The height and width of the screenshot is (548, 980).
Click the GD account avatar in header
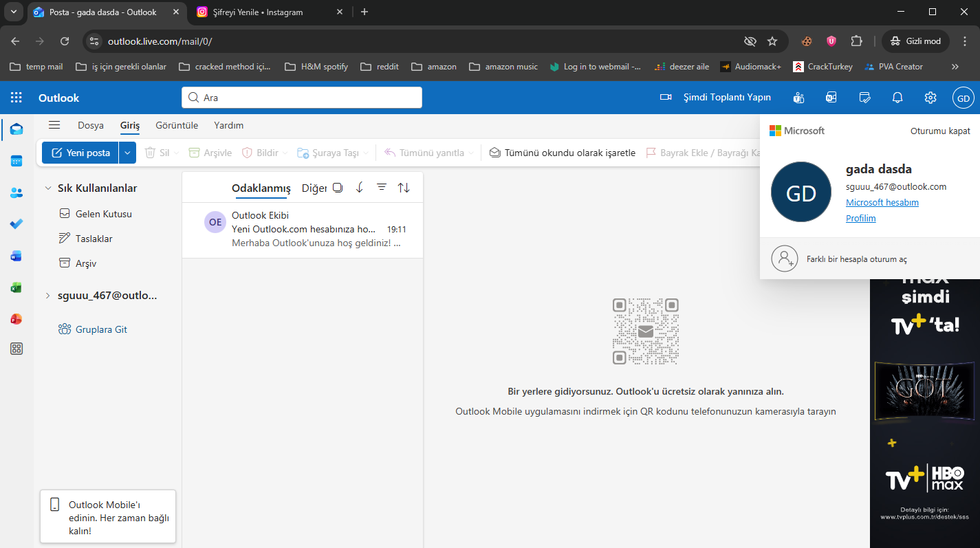(x=963, y=98)
